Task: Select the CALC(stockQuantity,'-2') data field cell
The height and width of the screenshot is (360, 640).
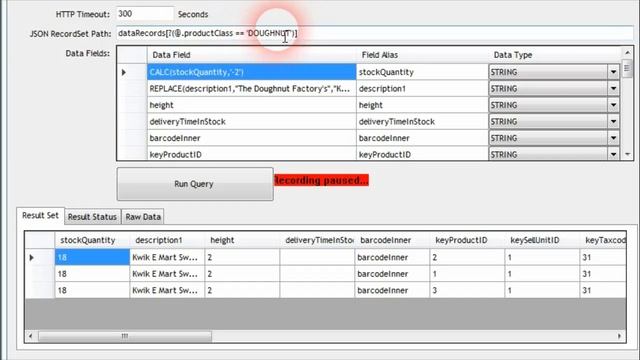Action: pyautogui.click(x=251, y=72)
